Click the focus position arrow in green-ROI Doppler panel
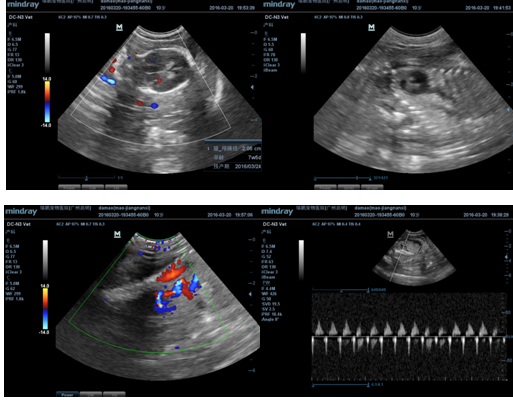 (x=250, y=294)
